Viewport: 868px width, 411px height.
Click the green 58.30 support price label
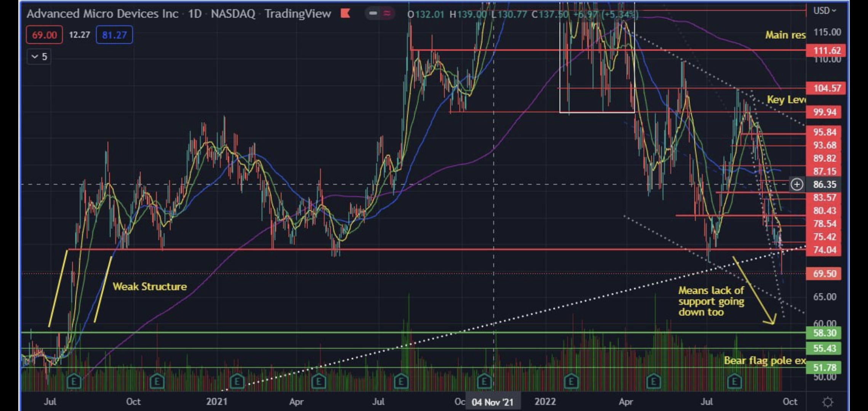click(824, 333)
